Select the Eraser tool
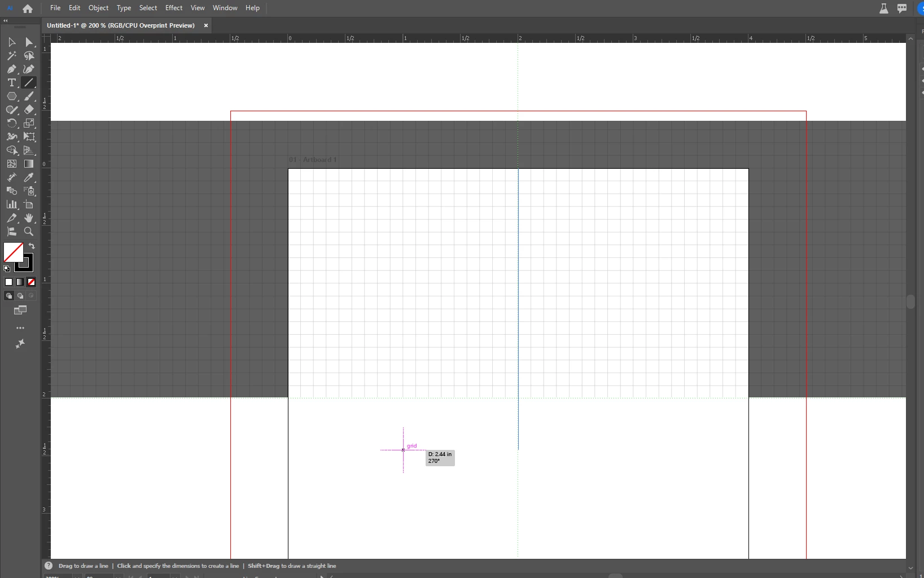Screen dimensions: 924x578 pos(29,110)
